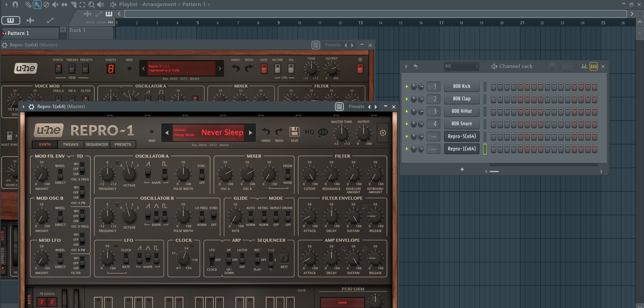The width and height of the screenshot is (644, 308).
Task: Go to next Repro-1 preset arrow
Action: point(250,133)
